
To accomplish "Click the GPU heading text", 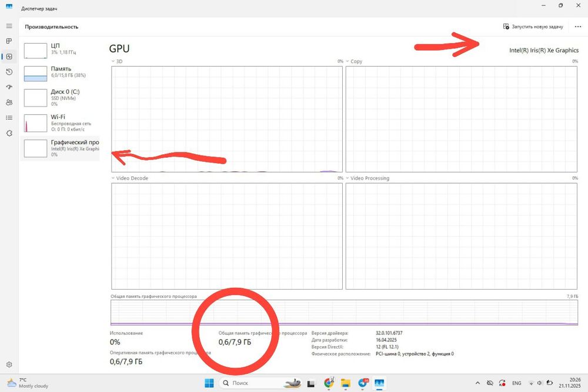I will 119,49.
